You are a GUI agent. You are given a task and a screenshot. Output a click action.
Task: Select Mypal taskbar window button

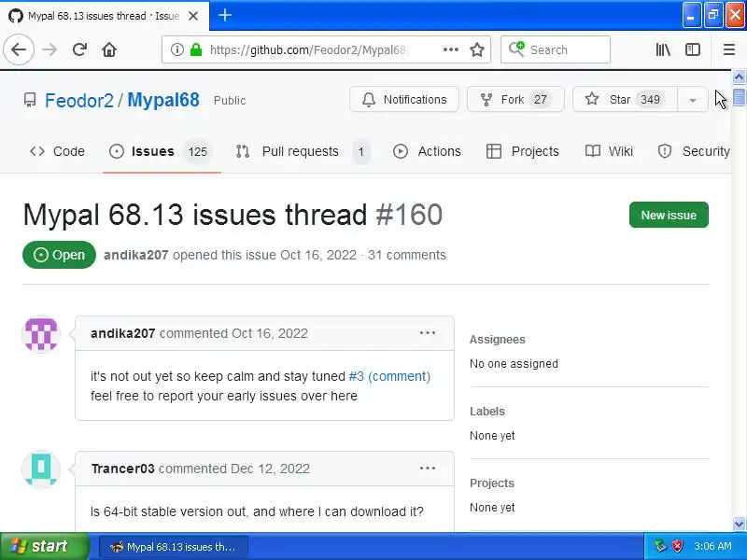click(x=174, y=547)
